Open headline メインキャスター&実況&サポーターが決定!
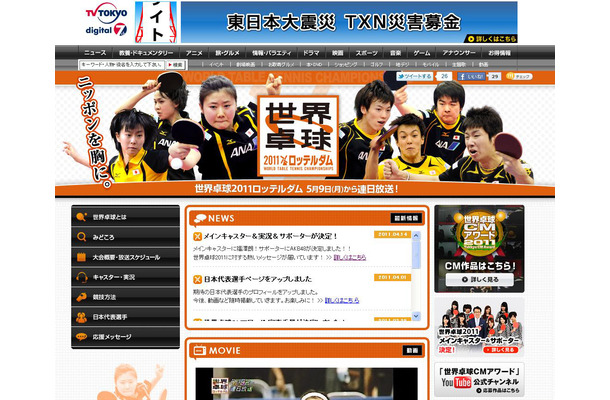 click(270, 236)
